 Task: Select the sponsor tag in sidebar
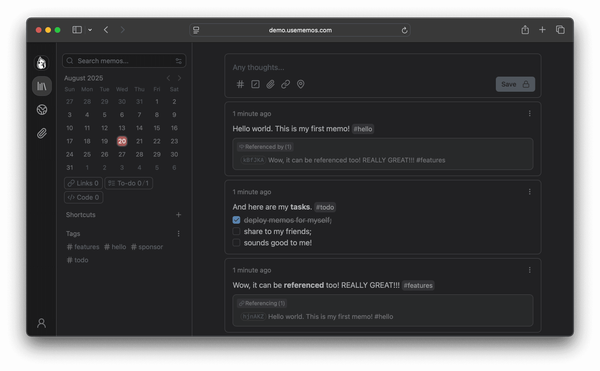[147, 247]
